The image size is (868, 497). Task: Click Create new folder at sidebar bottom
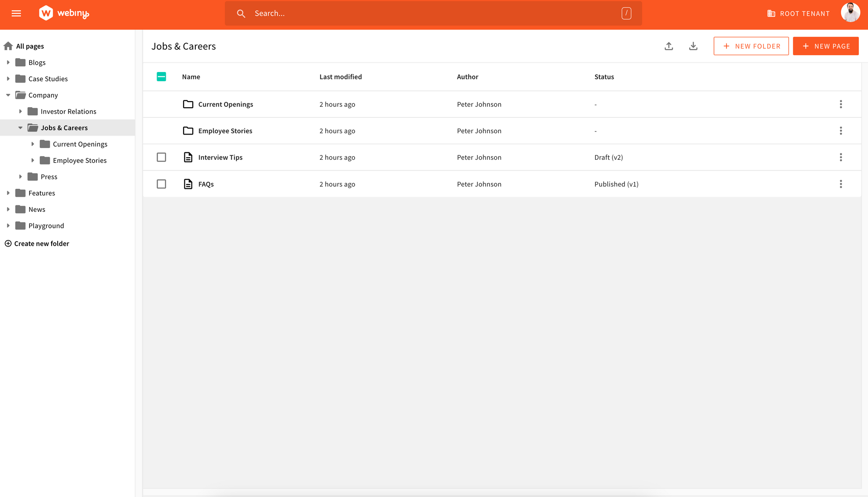42,243
